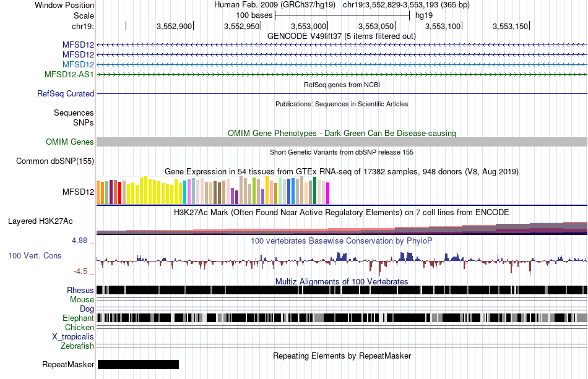Click the GENCODE V49lift37 track title
588x379 pixels.
(x=342, y=36)
